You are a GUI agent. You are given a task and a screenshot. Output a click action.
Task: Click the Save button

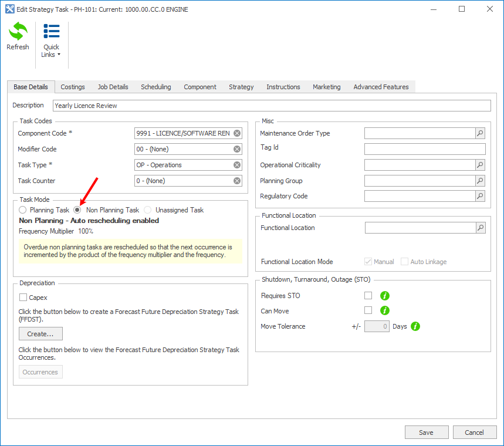click(x=427, y=433)
